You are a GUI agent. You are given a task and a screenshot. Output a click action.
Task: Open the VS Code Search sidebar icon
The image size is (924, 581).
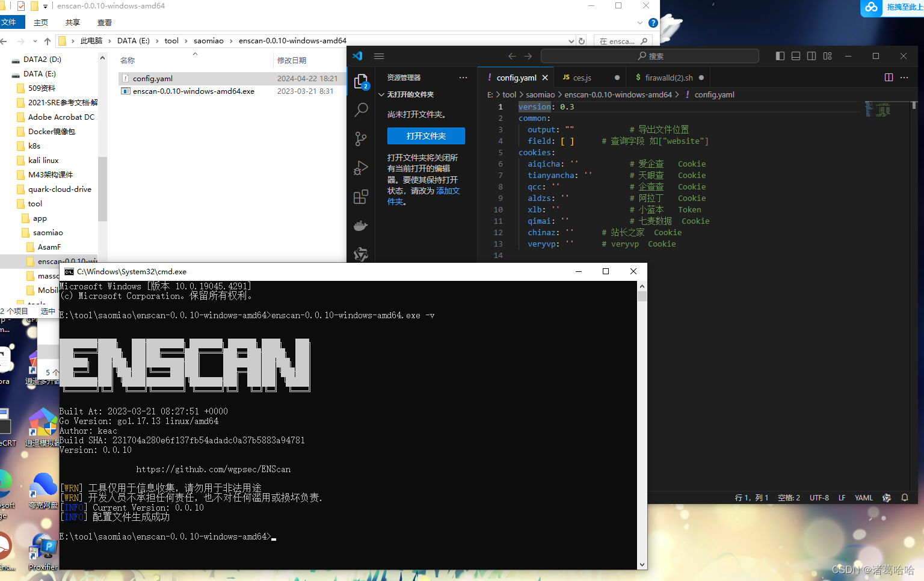point(361,109)
